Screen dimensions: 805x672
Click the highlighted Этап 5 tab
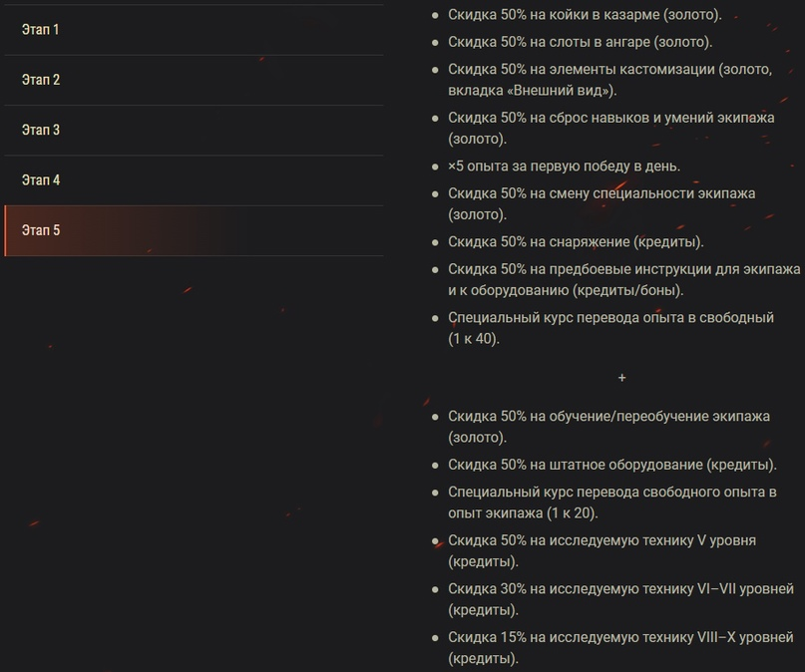click(41, 230)
